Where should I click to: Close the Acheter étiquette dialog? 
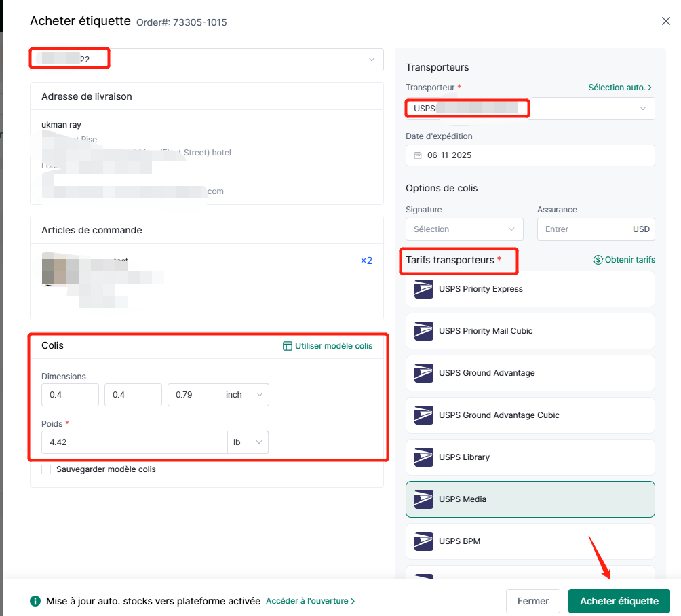665,21
